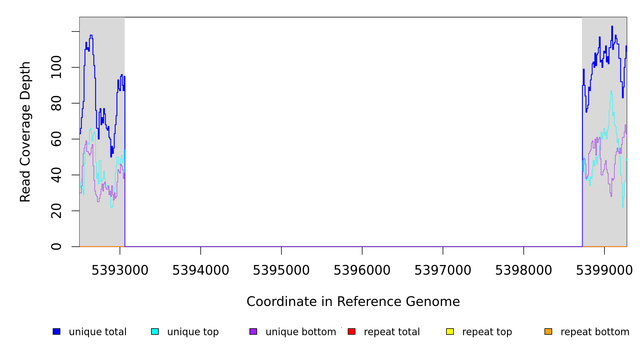This screenshot has width=644, height=351.
Task: Click the x-axis tick label 5396000
Action: (x=362, y=270)
